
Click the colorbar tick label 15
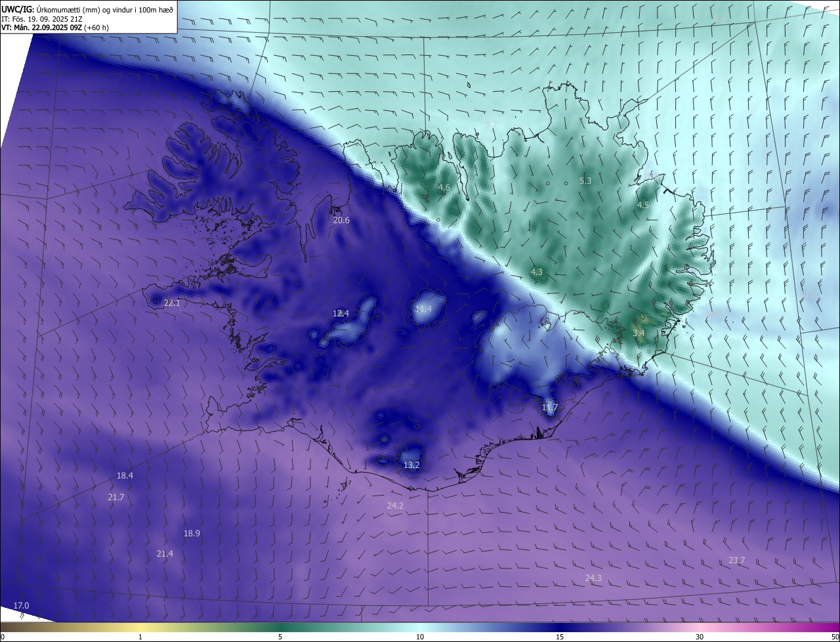[560, 637]
